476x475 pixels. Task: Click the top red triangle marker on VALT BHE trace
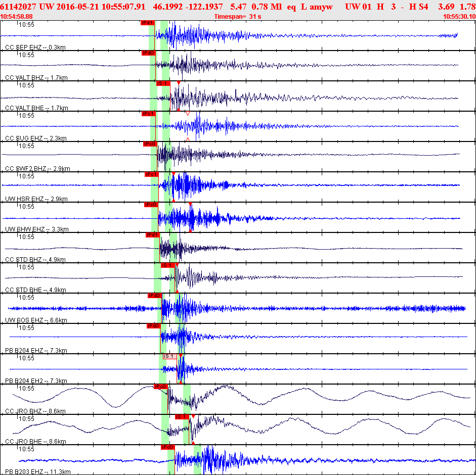(x=179, y=83)
